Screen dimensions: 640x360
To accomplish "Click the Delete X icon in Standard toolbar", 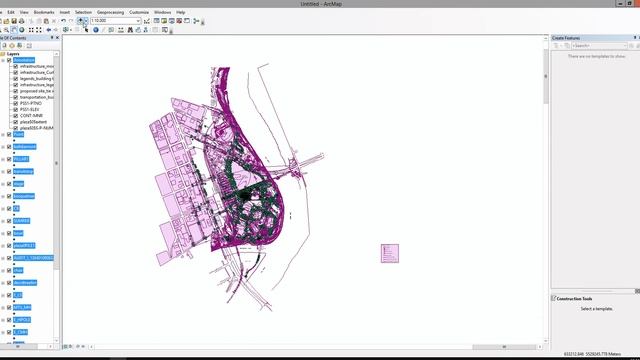I will pos(53,21).
